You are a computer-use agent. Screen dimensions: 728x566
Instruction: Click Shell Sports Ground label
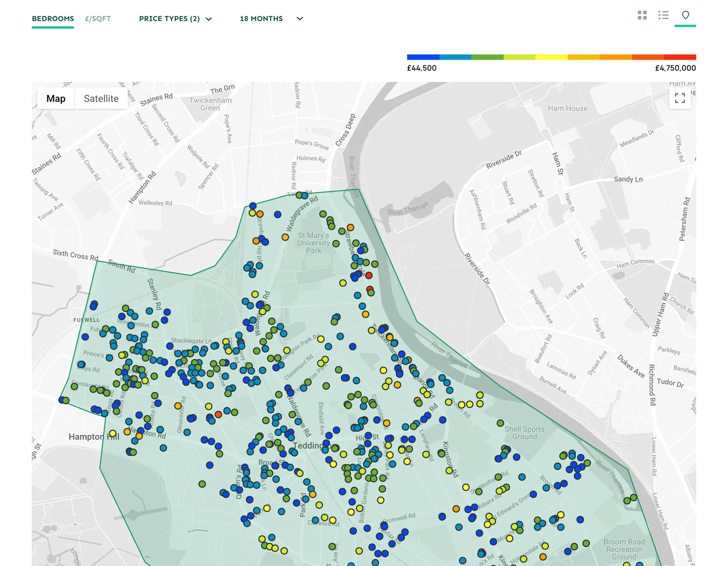pyautogui.click(x=525, y=433)
